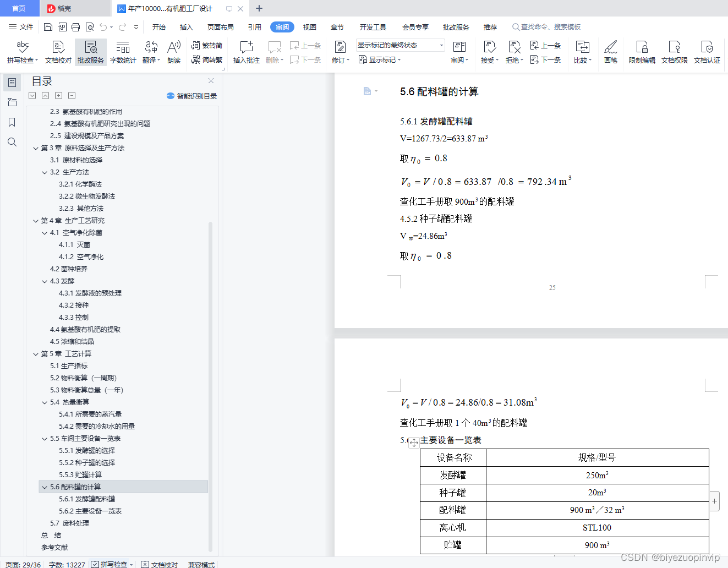The image size is (728, 568).
Task: Collapse 第 5 章 工艺计算 node
Action: 36,354
